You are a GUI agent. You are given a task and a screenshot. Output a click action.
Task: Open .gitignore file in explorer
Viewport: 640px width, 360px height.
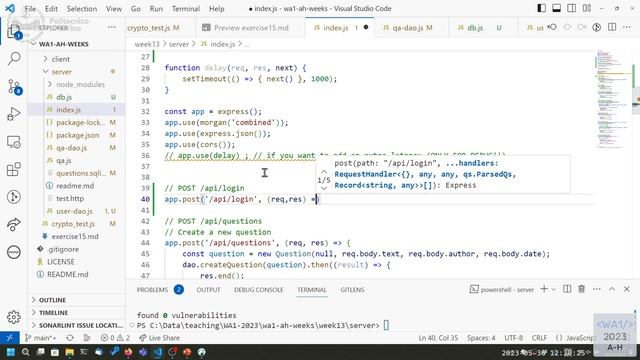pyautogui.click(x=63, y=249)
